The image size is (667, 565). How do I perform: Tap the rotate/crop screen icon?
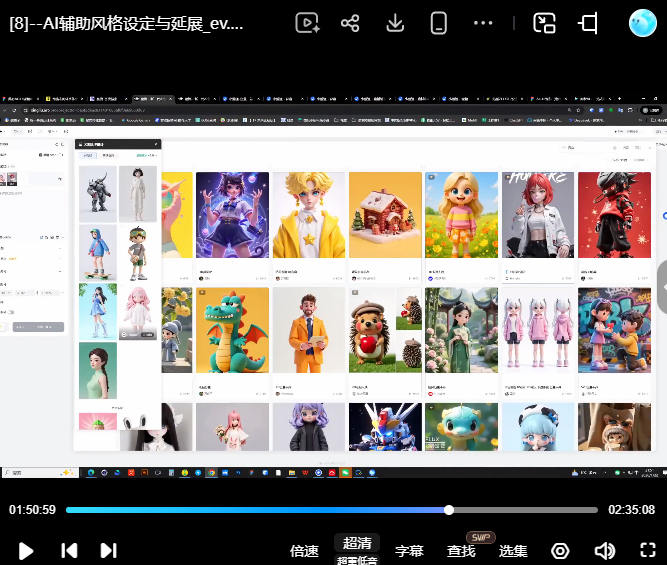pyautogui.click(x=589, y=23)
